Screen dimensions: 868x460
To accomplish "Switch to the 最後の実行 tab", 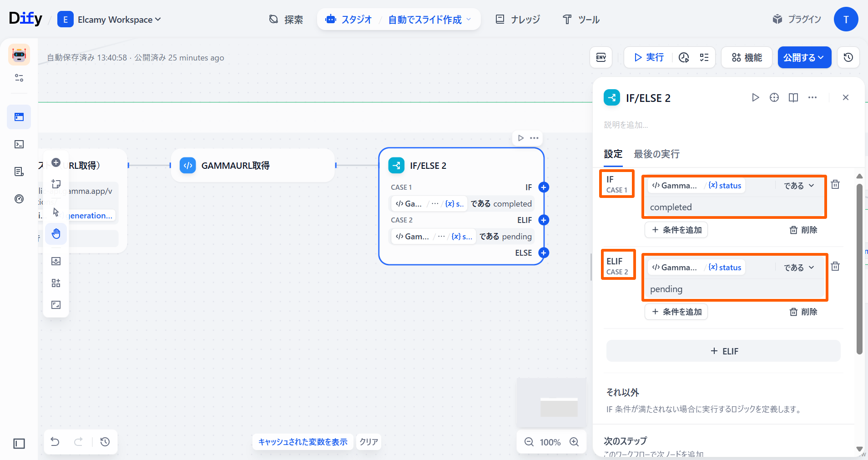I will click(x=656, y=154).
